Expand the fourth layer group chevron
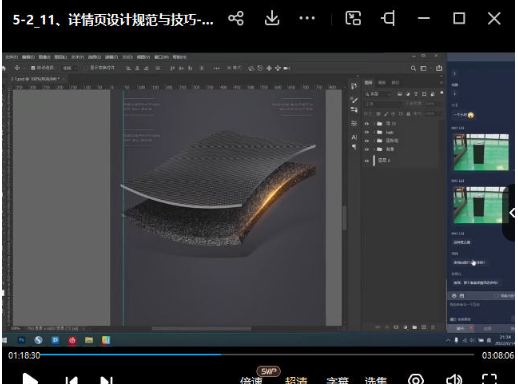 pyautogui.click(x=374, y=149)
